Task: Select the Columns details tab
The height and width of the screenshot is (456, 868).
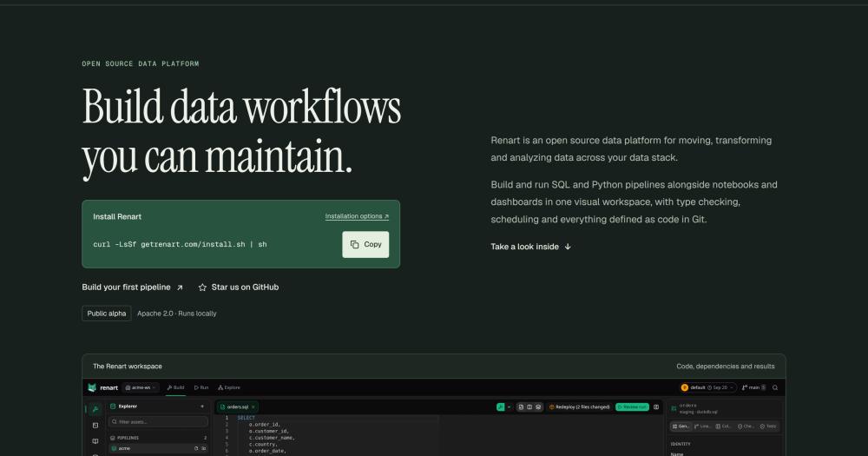Action: [724, 426]
